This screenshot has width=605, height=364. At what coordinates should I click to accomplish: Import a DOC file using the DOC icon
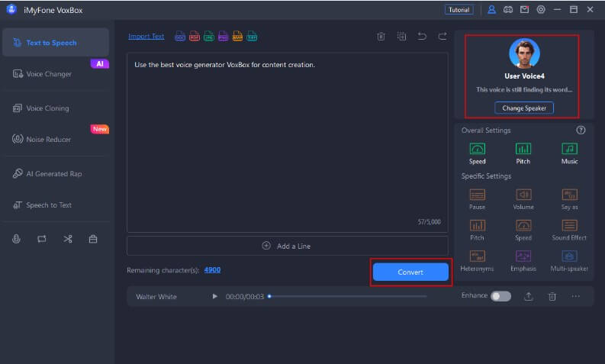tap(180, 37)
